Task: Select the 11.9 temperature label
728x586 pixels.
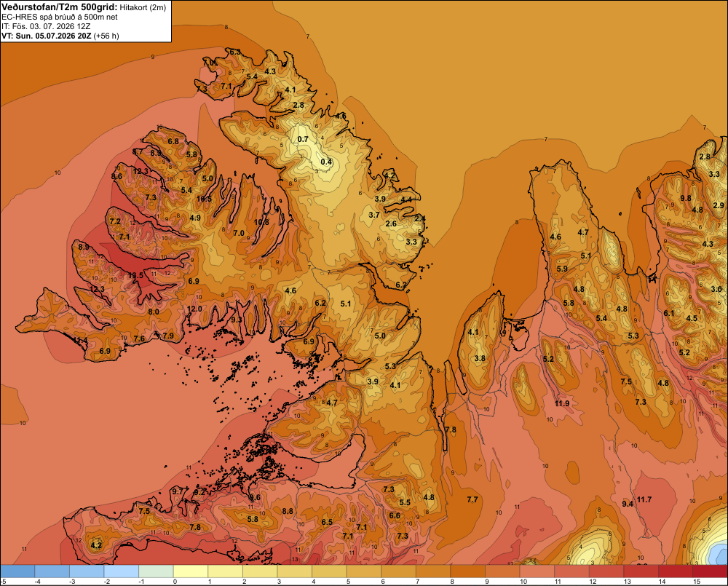Action: click(x=562, y=403)
